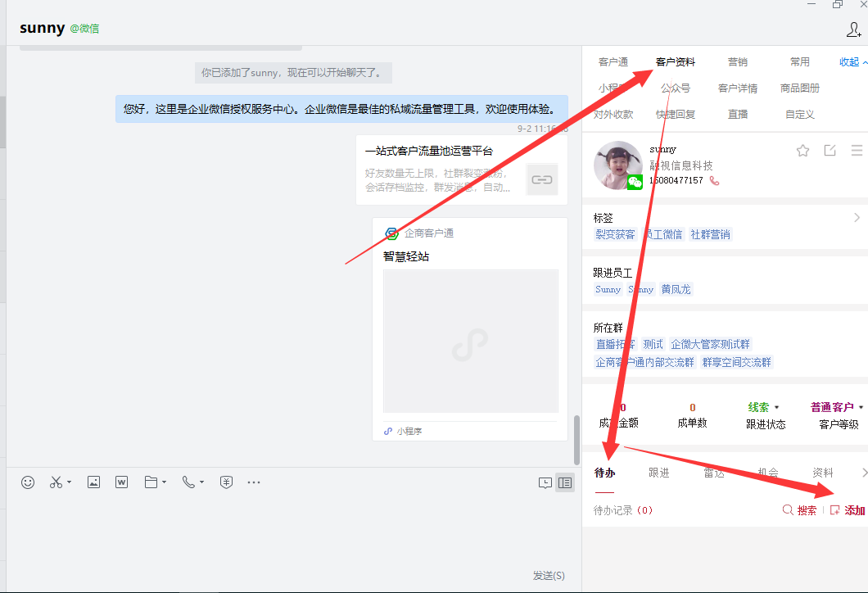Open the 自定义 tab
The image size is (868, 593).
[799, 114]
